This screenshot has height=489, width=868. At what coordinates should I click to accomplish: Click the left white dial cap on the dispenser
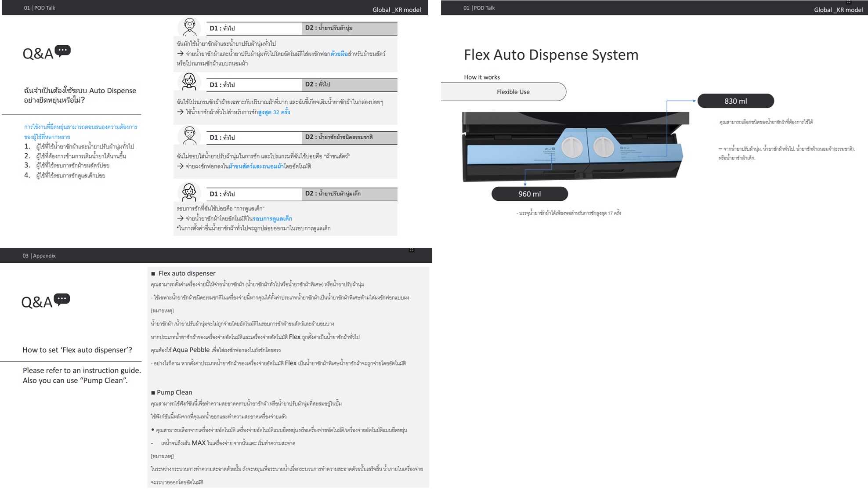(x=571, y=147)
